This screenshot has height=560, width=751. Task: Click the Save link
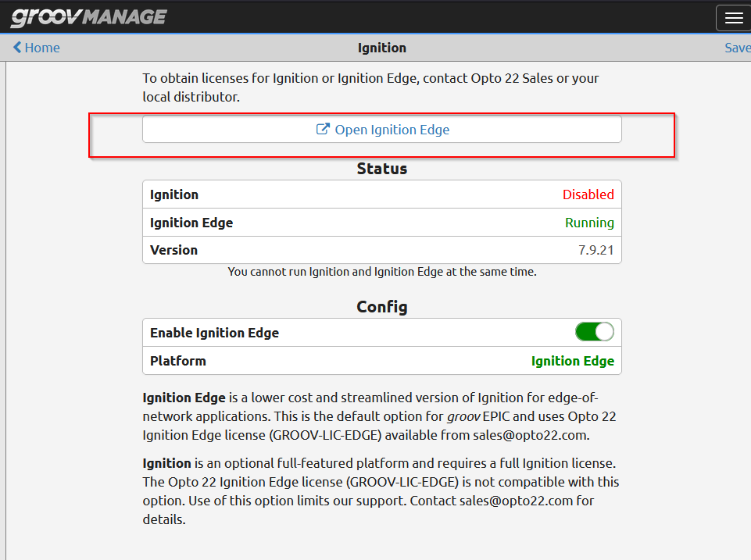(x=738, y=48)
